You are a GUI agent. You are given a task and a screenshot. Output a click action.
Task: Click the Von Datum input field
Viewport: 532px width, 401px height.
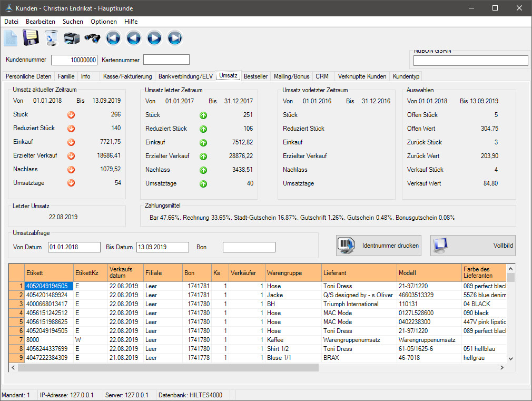[74, 247]
